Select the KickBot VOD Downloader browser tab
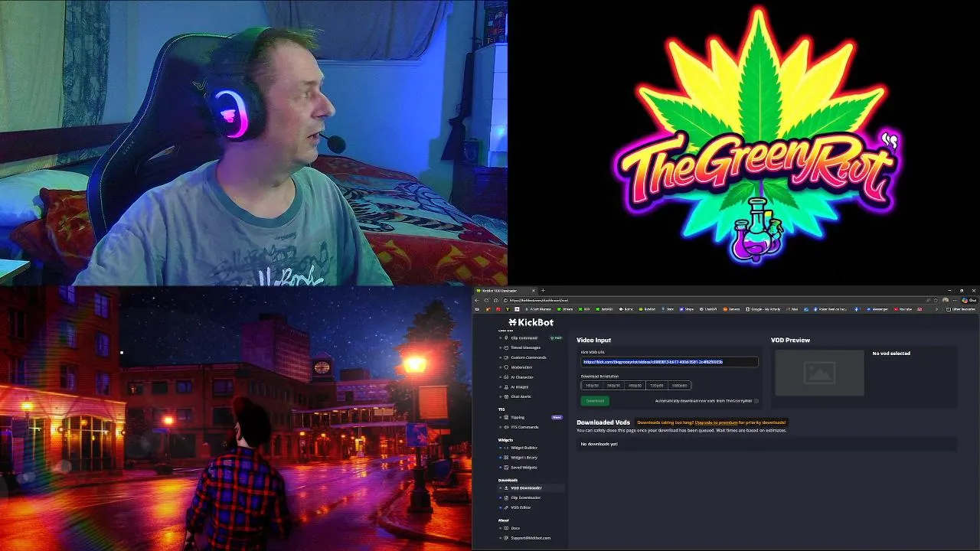 click(x=505, y=291)
